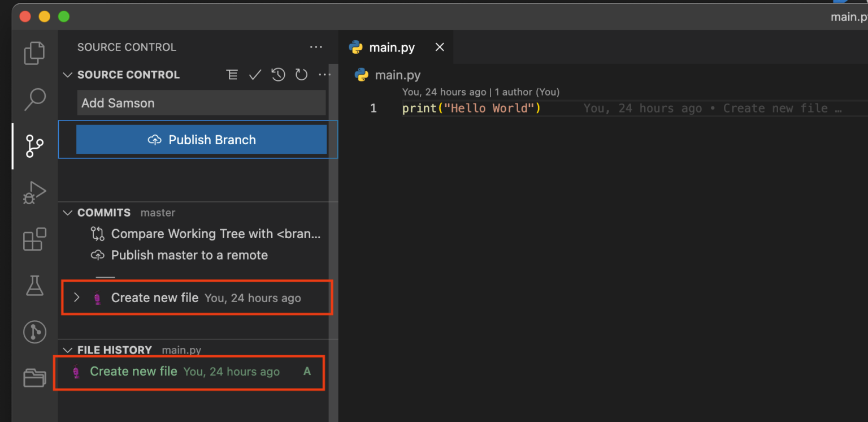Collapse the COMMITS section
Viewport: 868px width, 422px height.
click(x=68, y=213)
